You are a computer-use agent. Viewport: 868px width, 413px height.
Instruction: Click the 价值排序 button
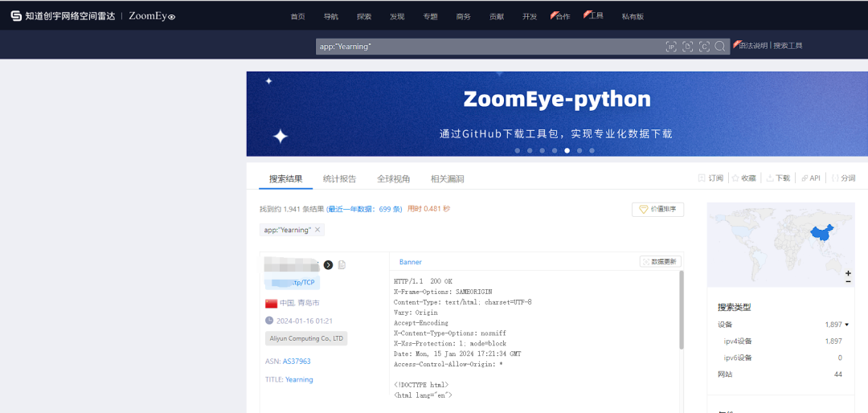pyautogui.click(x=657, y=209)
